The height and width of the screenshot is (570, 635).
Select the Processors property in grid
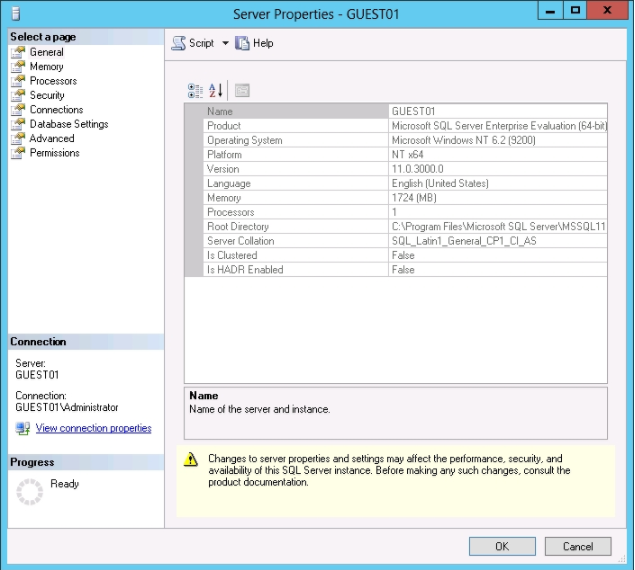pyautogui.click(x=231, y=212)
